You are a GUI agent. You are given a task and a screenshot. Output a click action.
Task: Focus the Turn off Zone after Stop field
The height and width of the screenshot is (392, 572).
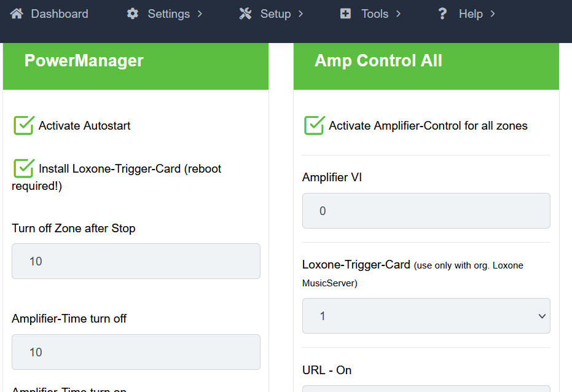point(136,261)
